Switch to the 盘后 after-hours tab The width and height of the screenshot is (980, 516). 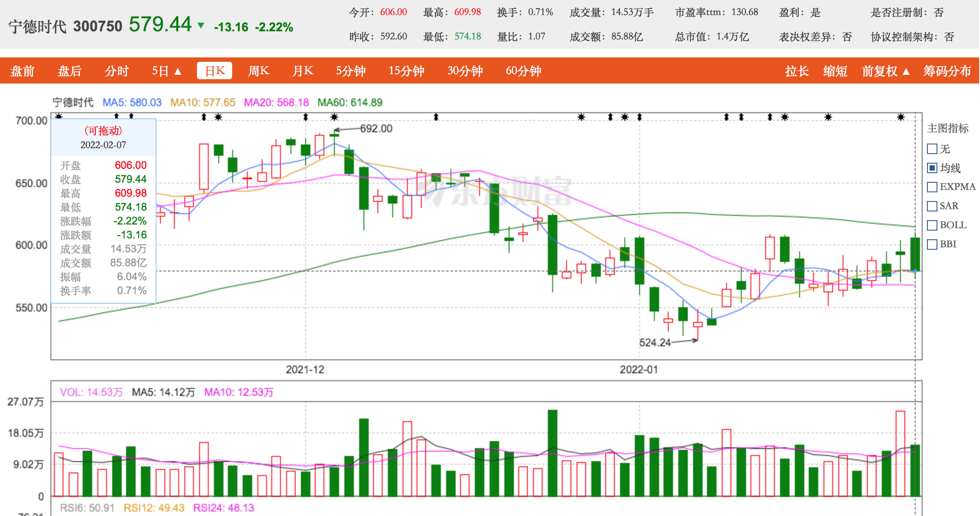pos(70,71)
